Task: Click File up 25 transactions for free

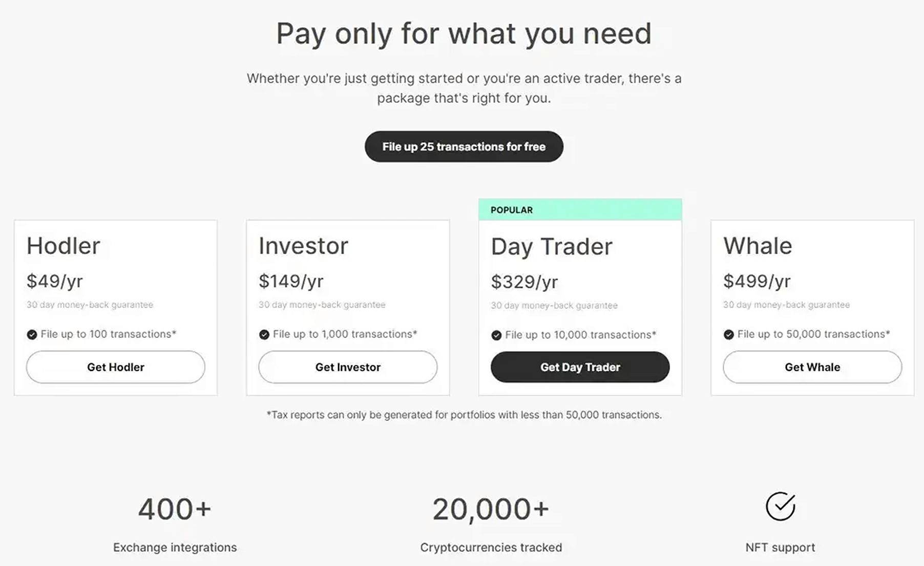Action: [463, 146]
